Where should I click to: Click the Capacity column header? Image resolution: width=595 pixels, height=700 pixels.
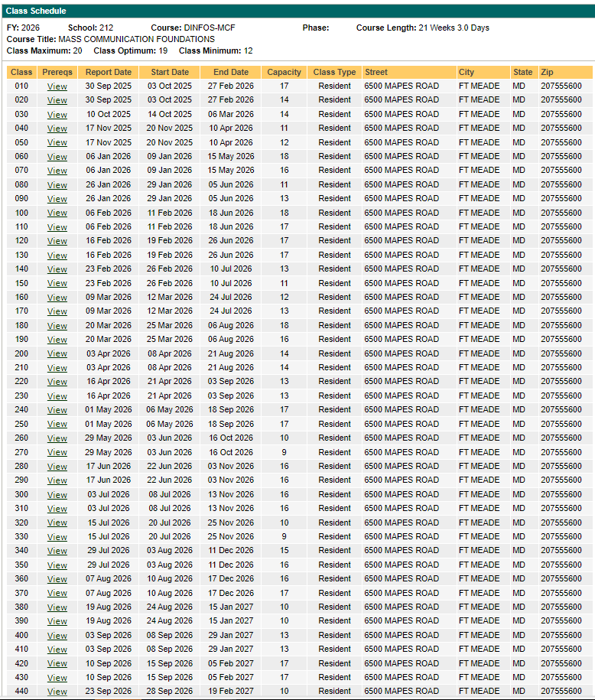pyautogui.click(x=284, y=73)
